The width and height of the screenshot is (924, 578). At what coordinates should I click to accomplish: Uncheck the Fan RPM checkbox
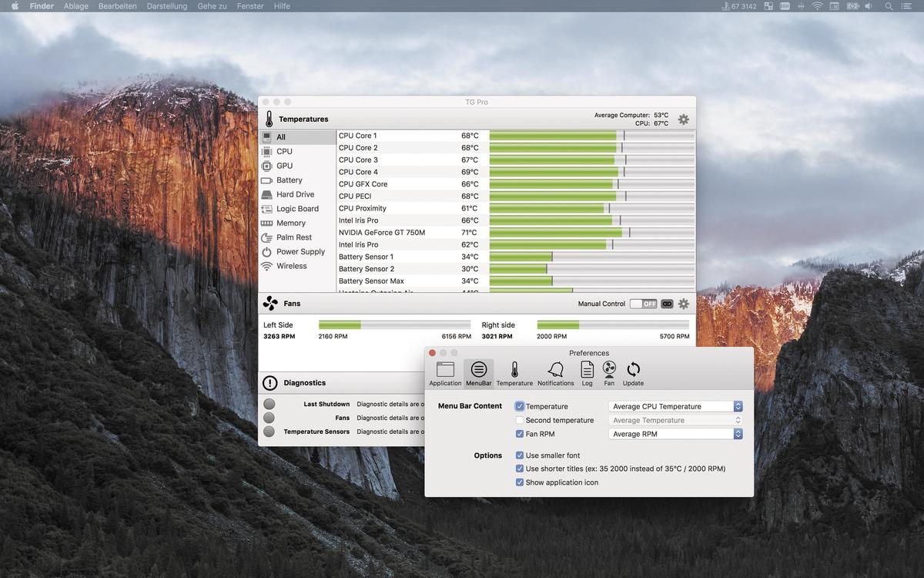tap(520, 434)
